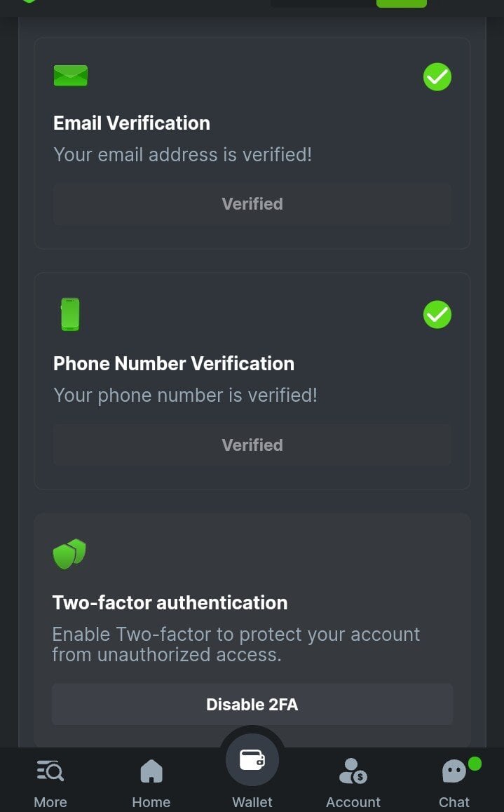504x812 pixels.
Task: Open the Account tab
Action: [353, 783]
